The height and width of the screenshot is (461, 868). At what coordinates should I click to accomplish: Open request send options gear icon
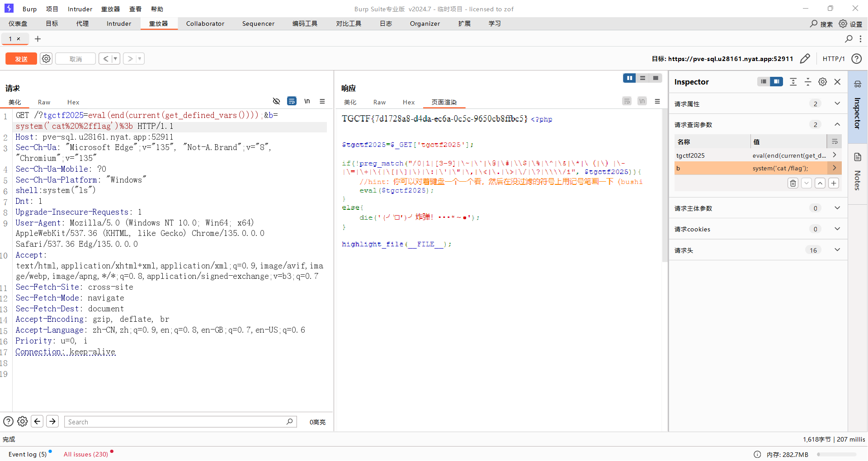pos(46,59)
